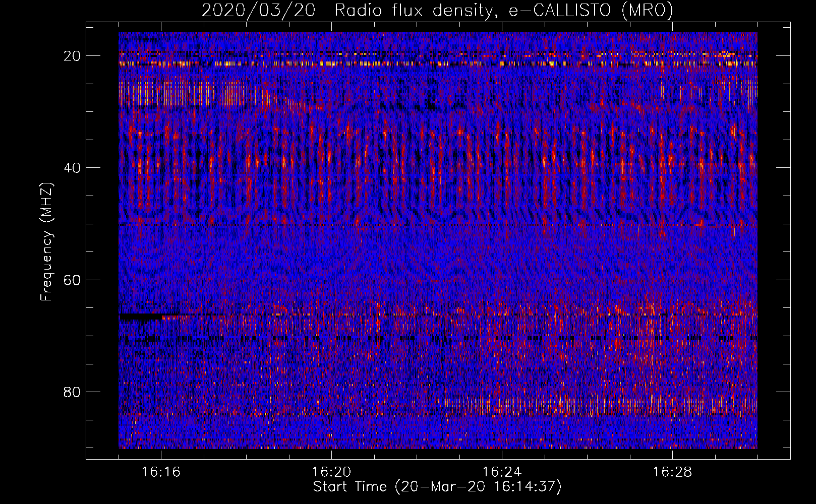816x504 pixels.
Task: Click the spectrogram at 80 MHz, 16:28
Action: pos(672,392)
